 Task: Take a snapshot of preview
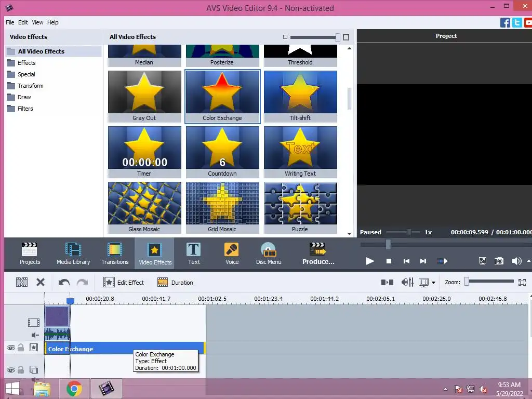[x=499, y=261]
